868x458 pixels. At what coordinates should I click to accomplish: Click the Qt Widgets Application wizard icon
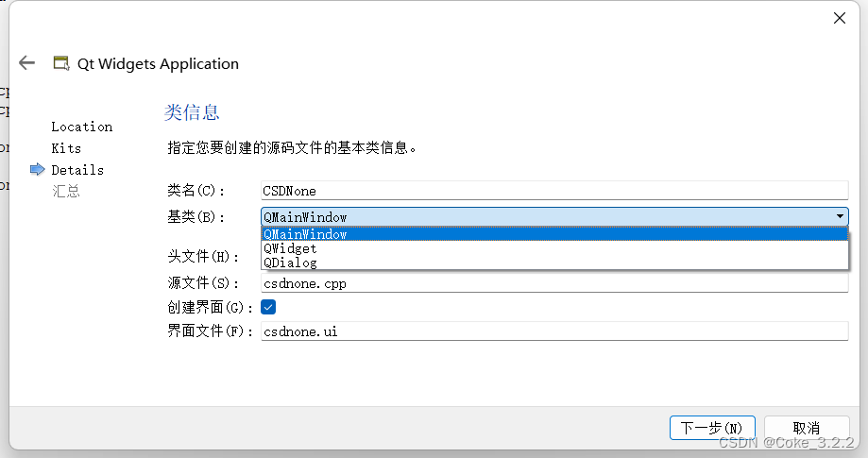click(x=60, y=63)
